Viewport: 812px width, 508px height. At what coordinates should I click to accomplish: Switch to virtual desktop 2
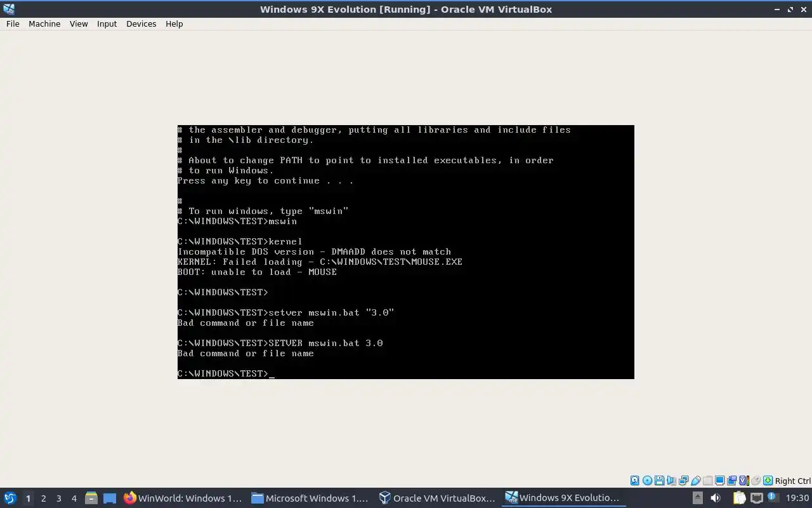point(43,498)
